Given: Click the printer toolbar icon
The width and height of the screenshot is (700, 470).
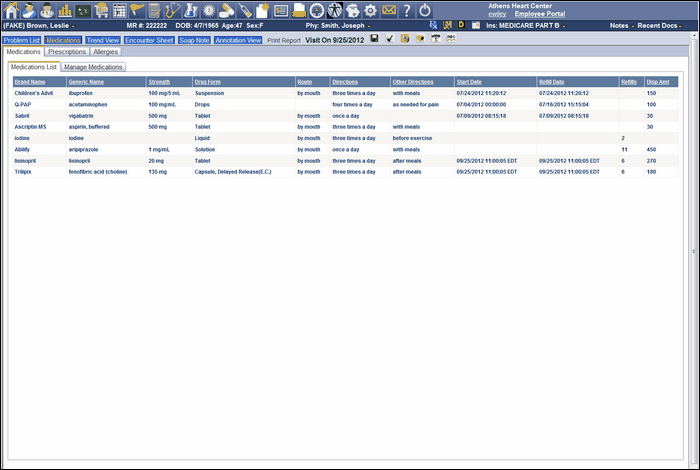Looking at the screenshot, I should coord(299,10).
